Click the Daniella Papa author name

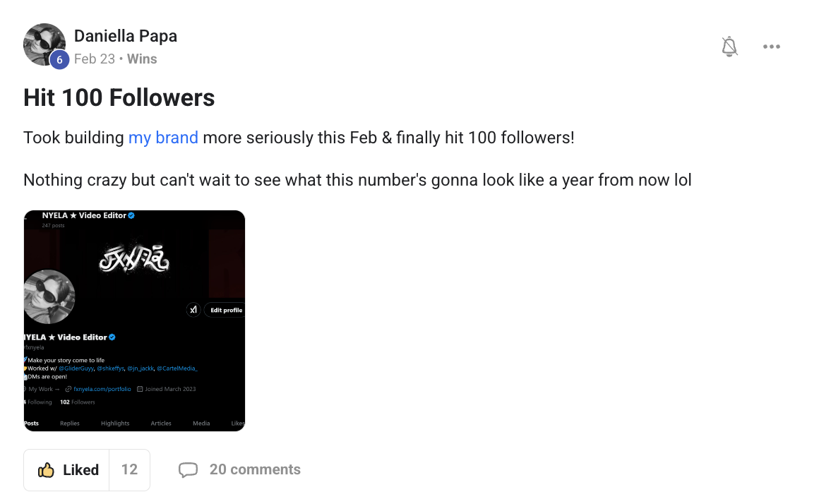coord(126,36)
